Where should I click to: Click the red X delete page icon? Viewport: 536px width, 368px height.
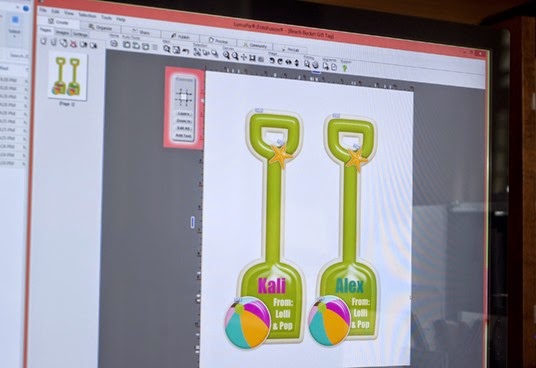click(73, 44)
